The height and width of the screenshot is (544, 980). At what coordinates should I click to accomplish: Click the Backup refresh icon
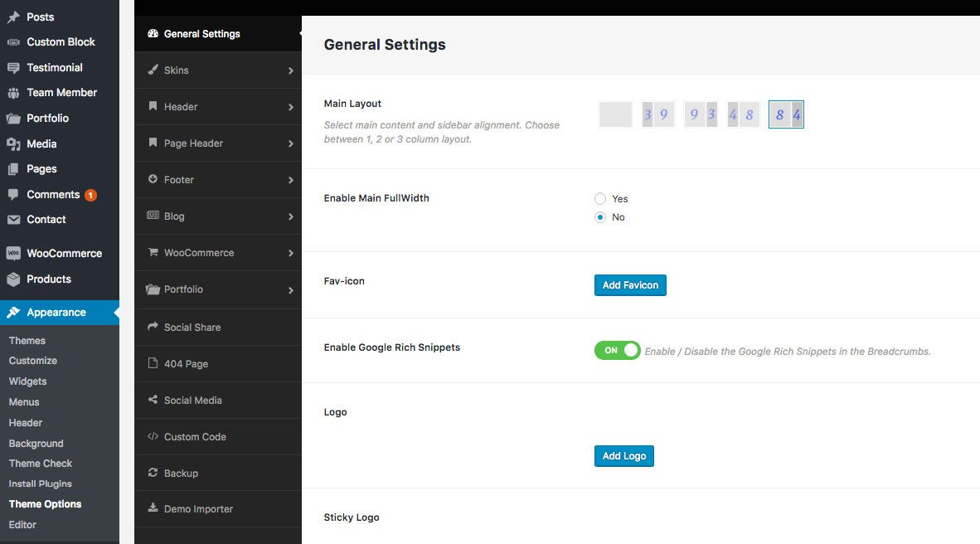(153, 474)
